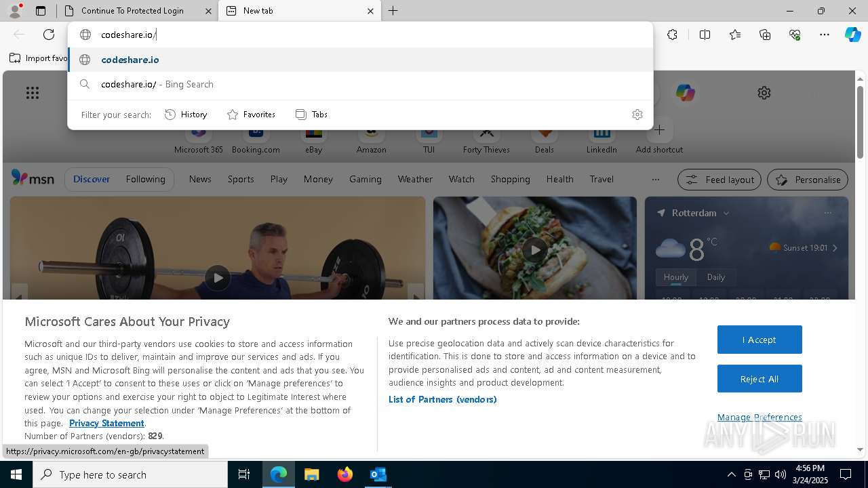Viewport: 868px width, 488px height.
Task: Open the Copilot sidebar icon
Action: pos(852,35)
